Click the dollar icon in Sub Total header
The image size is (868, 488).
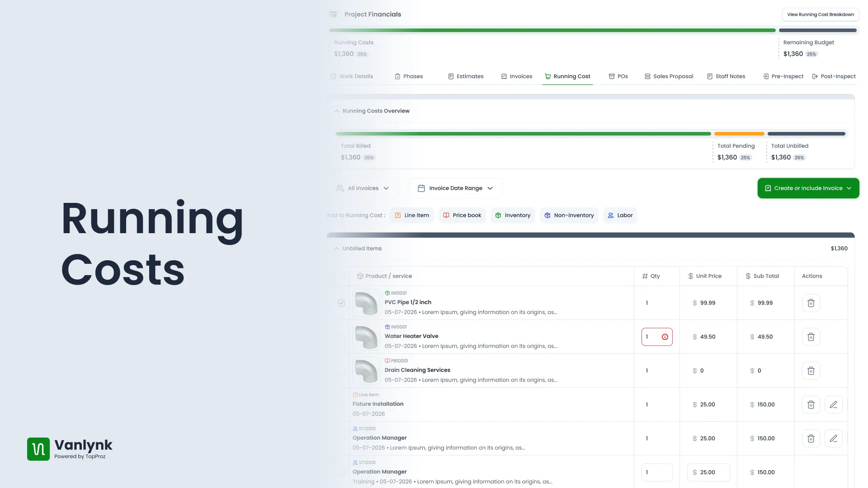(748, 276)
